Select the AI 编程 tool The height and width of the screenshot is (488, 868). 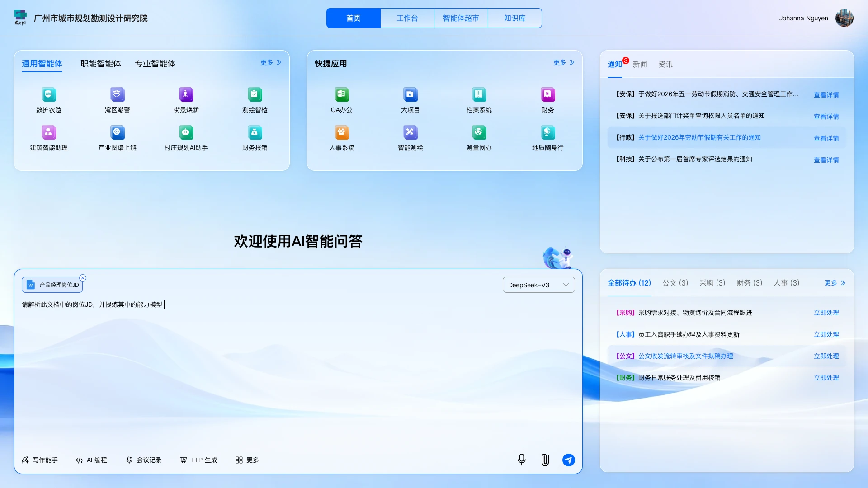click(x=91, y=460)
